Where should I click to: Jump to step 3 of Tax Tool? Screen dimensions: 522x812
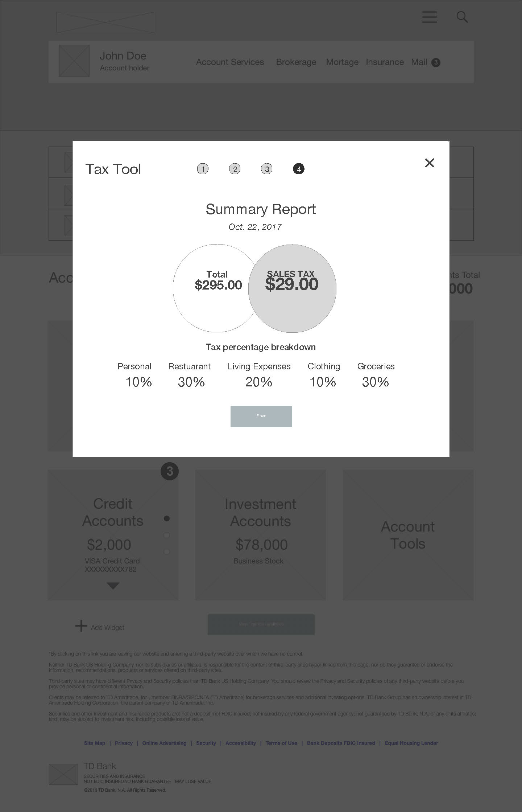pos(267,169)
